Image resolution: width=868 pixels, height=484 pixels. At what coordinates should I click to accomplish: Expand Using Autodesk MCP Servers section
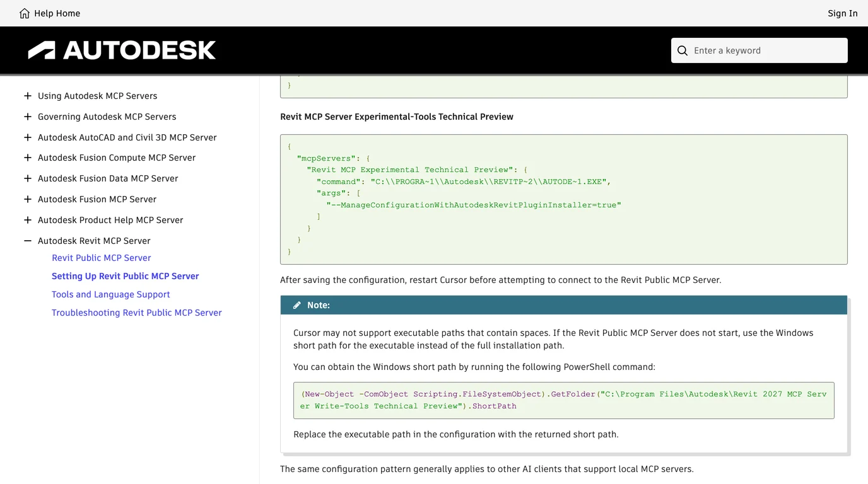pos(28,96)
